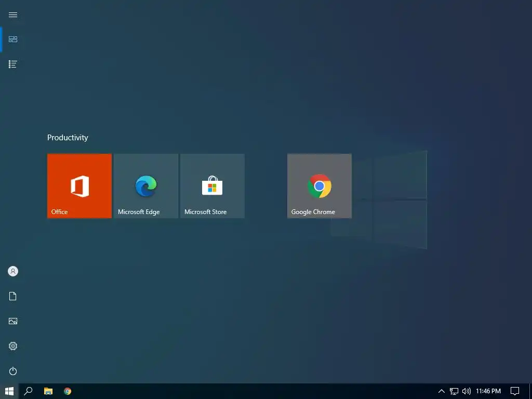The image size is (532, 399).
Task: Switch to All apps list view
Action: coord(13,64)
